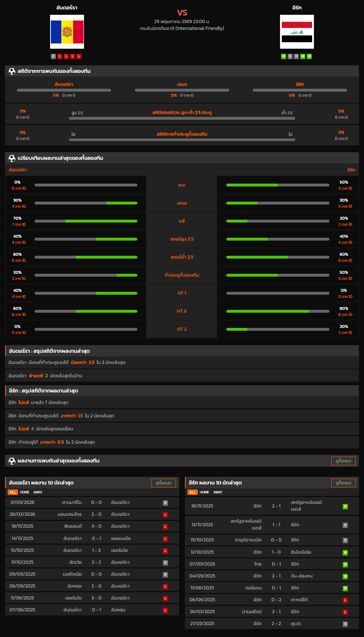Click Iraq unbeaten 7 matches summary line

[182, 403]
